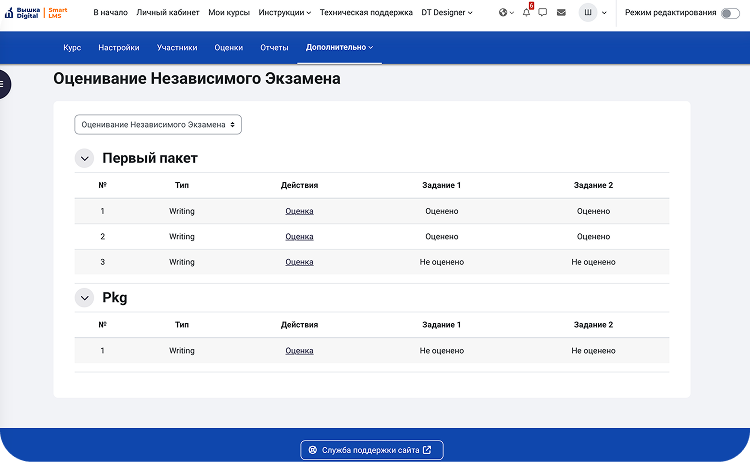Viewport: 750px width, 462px height.
Task: Click Задание 2 Не оценено in Pkg row 1
Action: [x=593, y=351]
